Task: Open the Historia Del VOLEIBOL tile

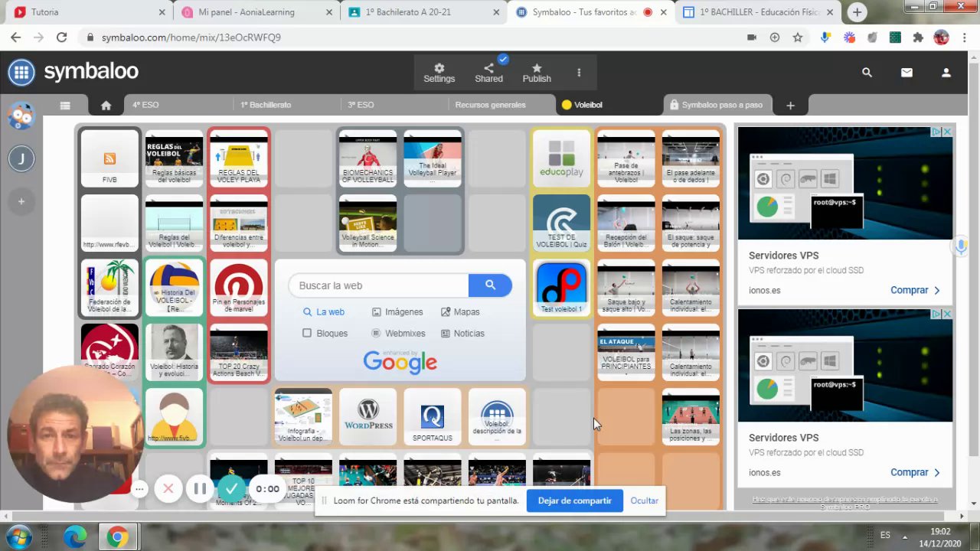Action: coord(175,288)
